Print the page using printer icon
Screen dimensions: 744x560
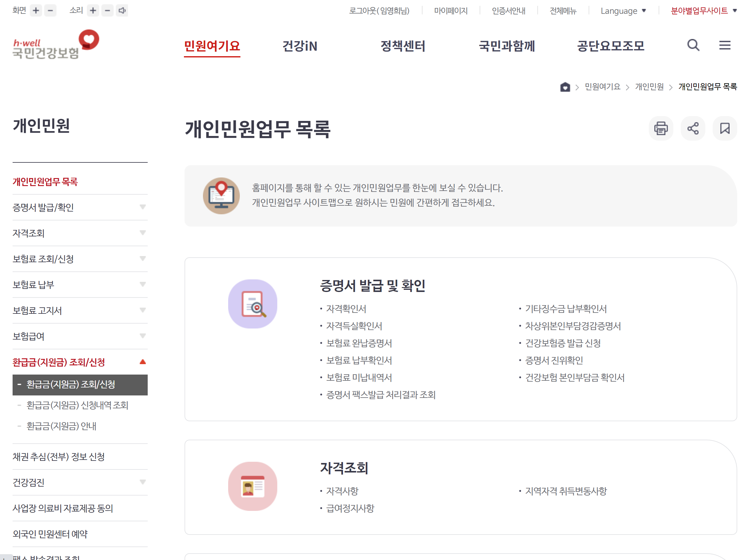tap(661, 128)
